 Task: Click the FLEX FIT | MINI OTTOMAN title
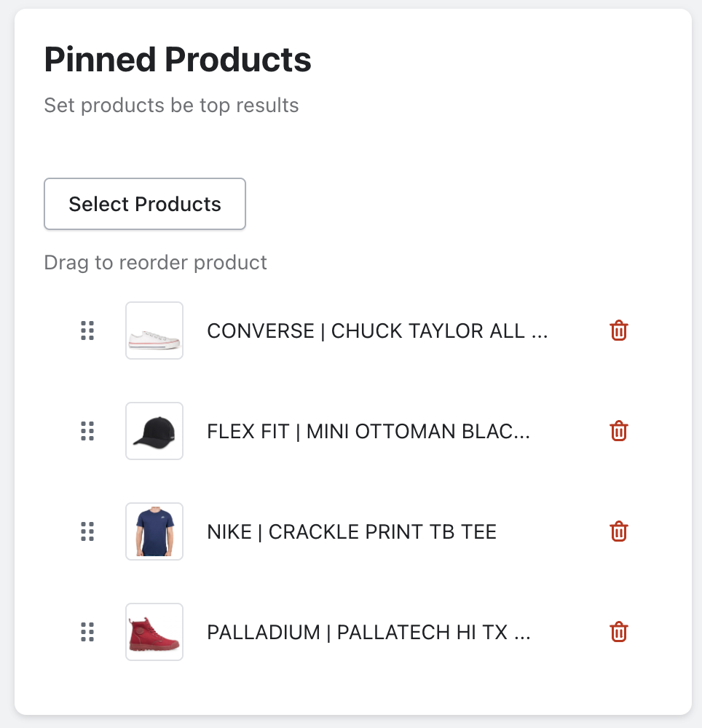tap(368, 432)
